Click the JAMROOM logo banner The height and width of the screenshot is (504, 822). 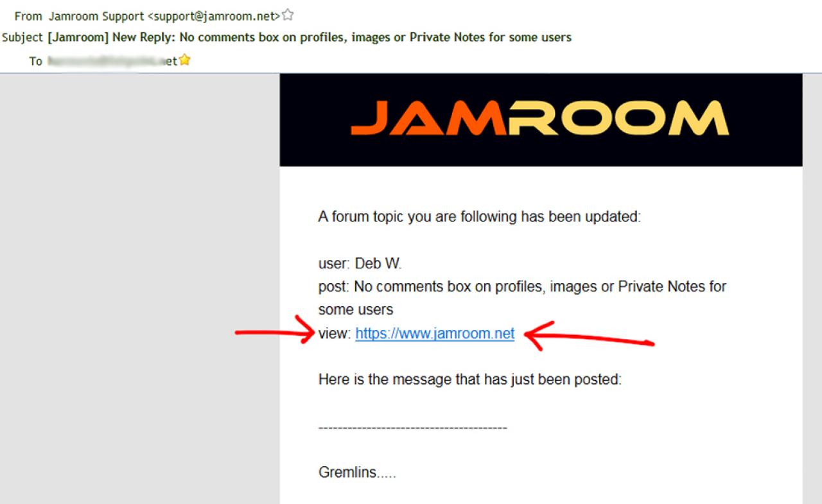[x=541, y=119]
